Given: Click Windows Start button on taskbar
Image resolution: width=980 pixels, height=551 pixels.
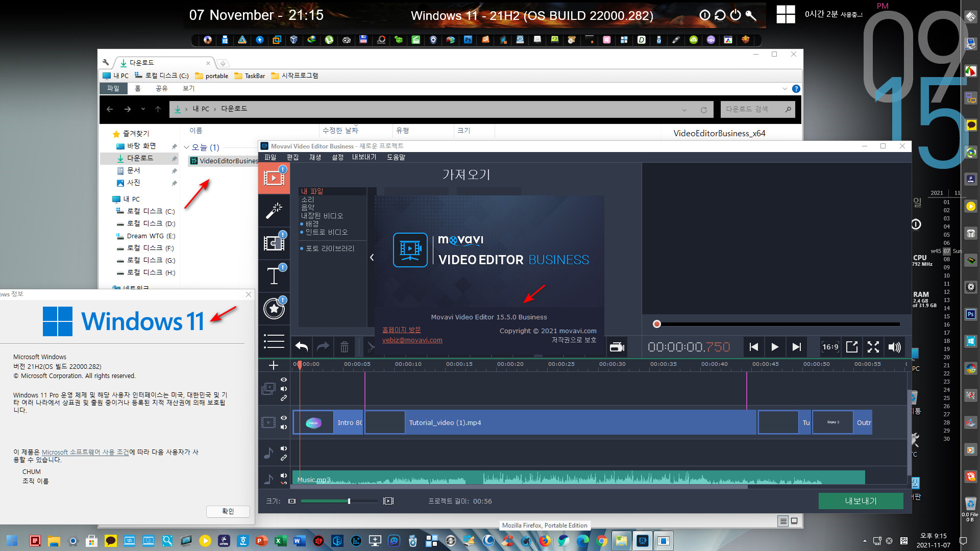Looking at the screenshot, I should [x=12, y=541].
